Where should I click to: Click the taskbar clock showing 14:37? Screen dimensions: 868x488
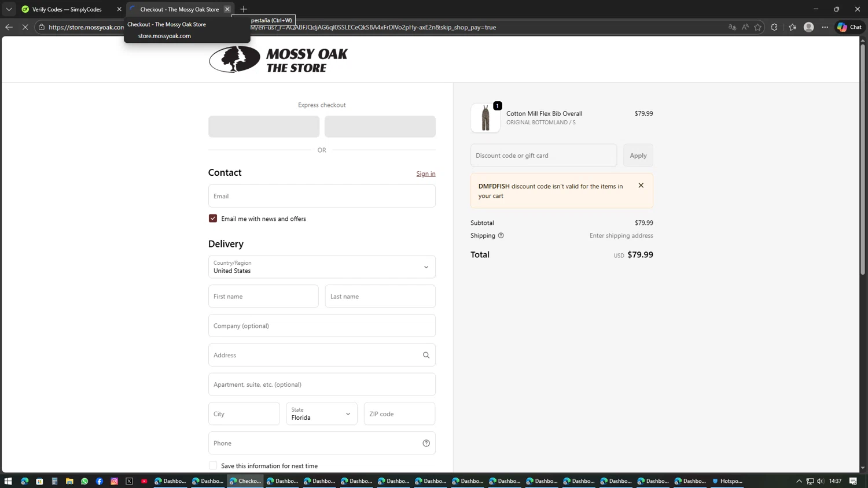pyautogui.click(x=836, y=481)
